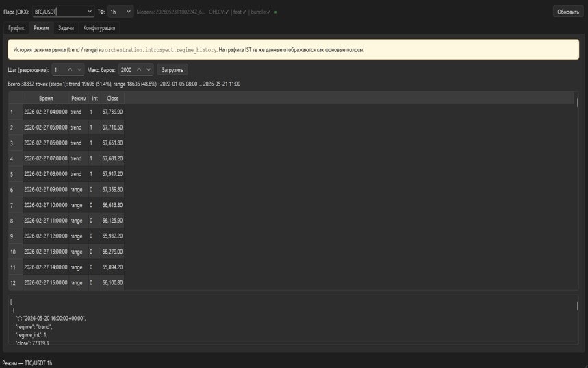
Task: Sort by the Время column header
Action: tap(46, 99)
